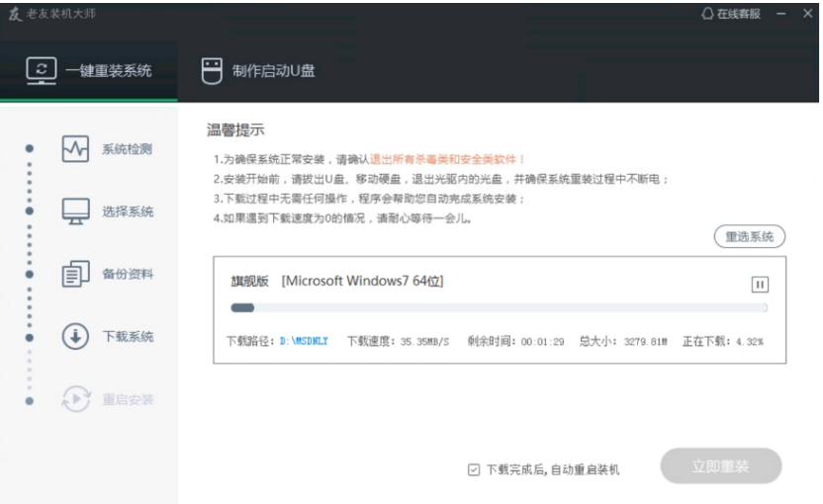This screenshot has height=504, width=823.
Task: Select the 备份资料 step label
Action: click(x=128, y=275)
